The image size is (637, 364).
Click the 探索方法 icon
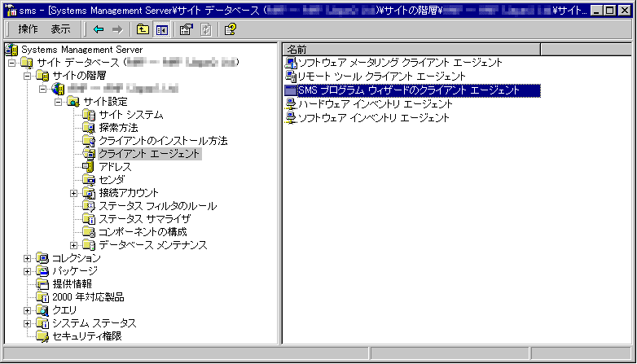tap(89, 128)
